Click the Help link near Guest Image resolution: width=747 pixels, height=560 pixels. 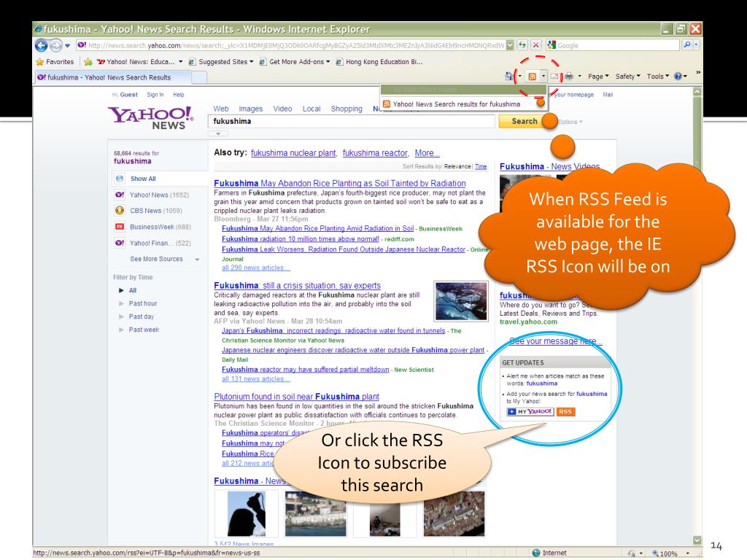click(x=179, y=95)
